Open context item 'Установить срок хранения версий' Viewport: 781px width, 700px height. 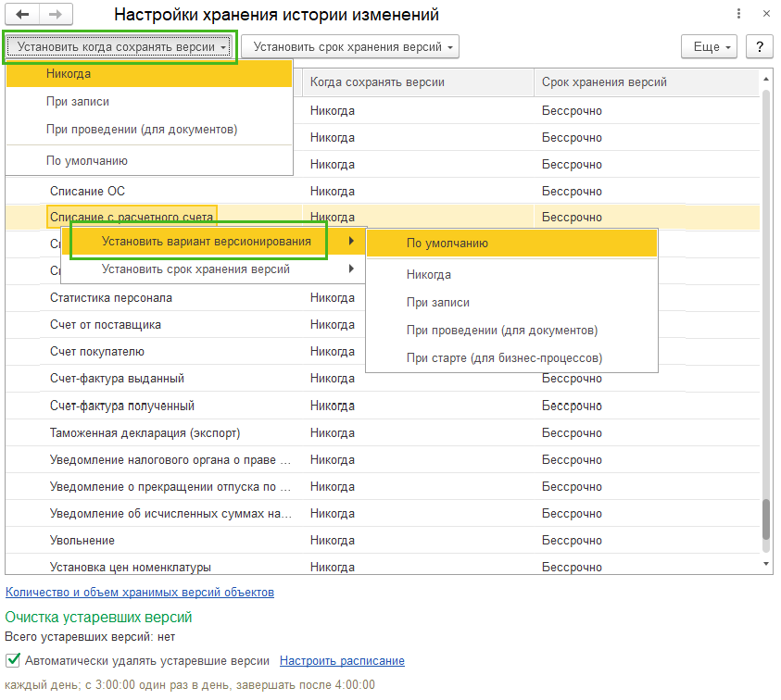click(x=213, y=269)
